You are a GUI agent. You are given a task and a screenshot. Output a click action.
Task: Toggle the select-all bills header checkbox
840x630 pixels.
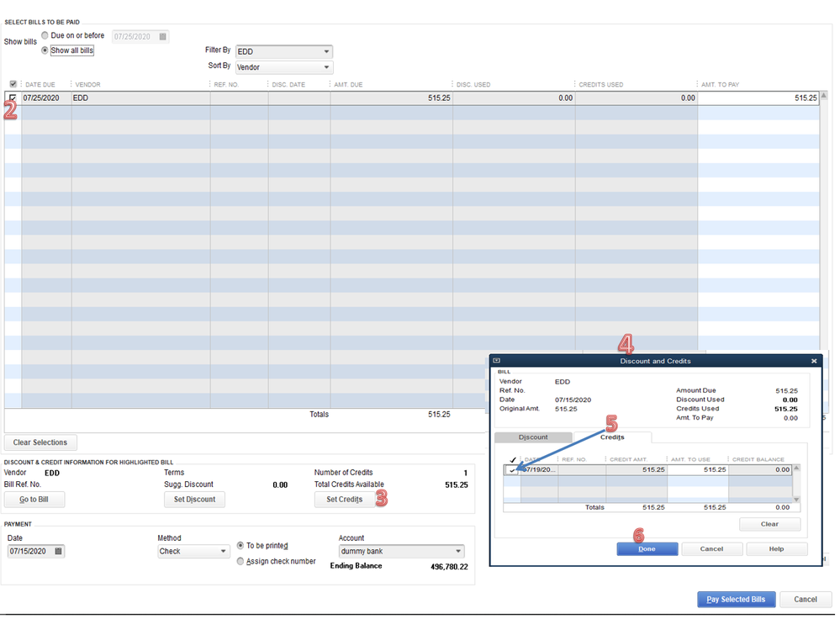tap(13, 84)
